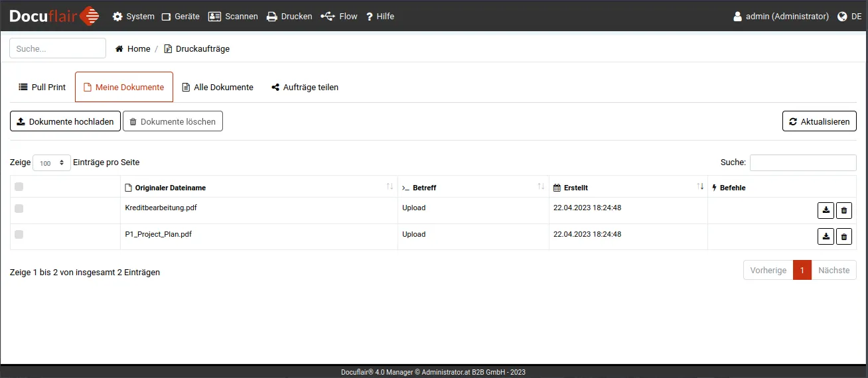The image size is (868, 378).
Task: Select the P1_Project_Plan.pdf row checkbox
Action: [x=19, y=234]
